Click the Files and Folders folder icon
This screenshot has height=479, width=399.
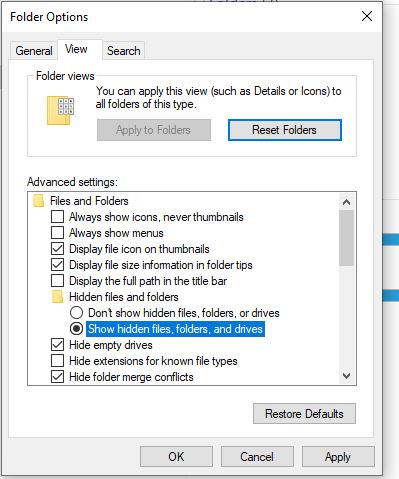pos(39,201)
